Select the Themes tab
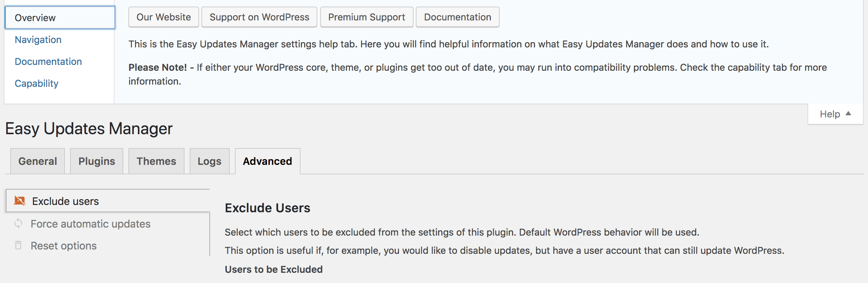This screenshot has height=283, width=868. pos(156,161)
